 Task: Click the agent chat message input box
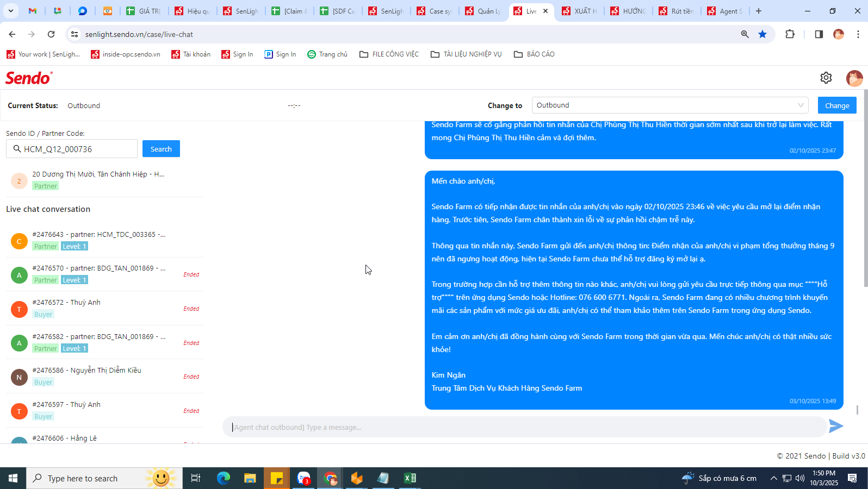tap(525, 427)
